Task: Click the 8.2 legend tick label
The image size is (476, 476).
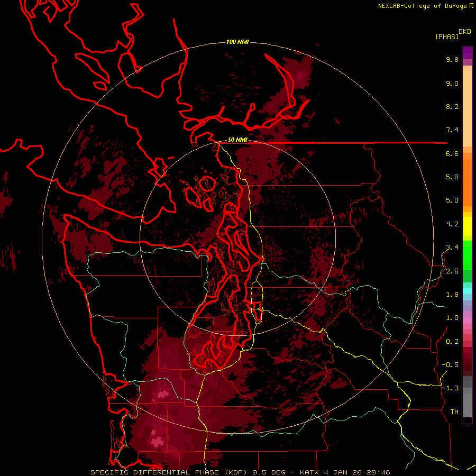Action: pos(452,107)
